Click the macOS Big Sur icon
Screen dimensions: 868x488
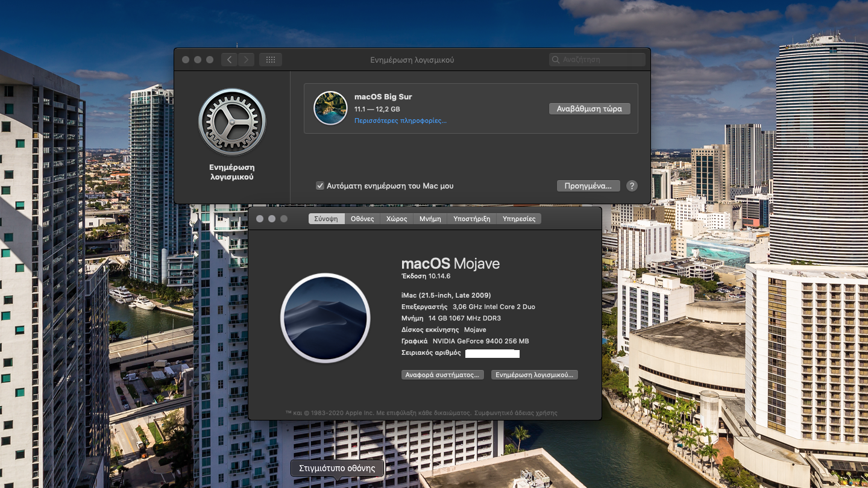(x=330, y=108)
